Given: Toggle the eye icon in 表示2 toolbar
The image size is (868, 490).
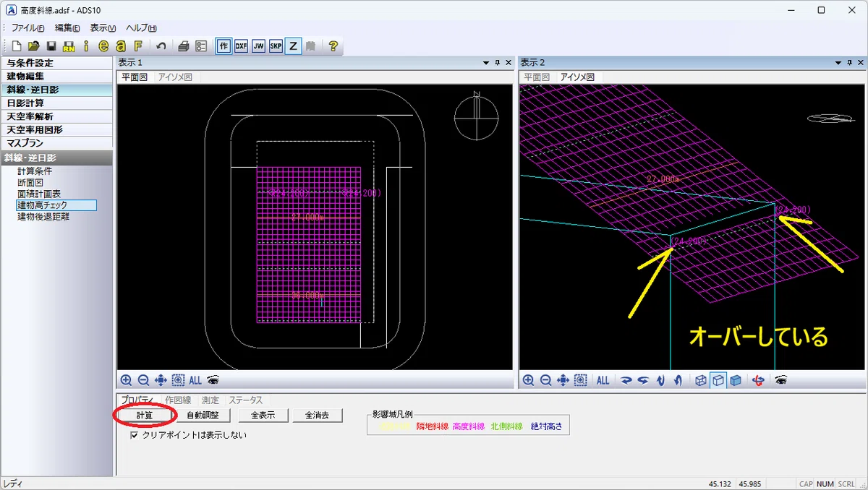Looking at the screenshot, I should [x=780, y=380].
